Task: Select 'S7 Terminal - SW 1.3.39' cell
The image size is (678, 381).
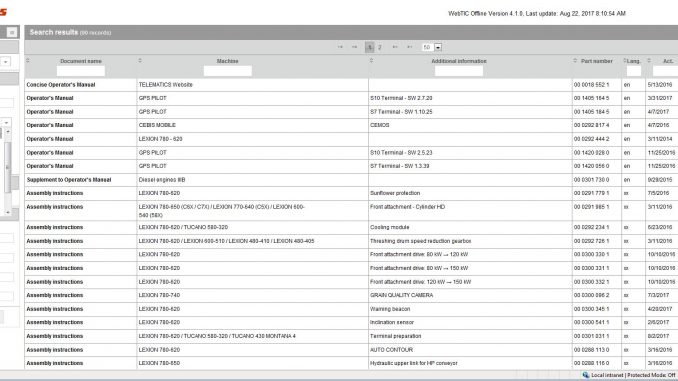Action: [400, 166]
